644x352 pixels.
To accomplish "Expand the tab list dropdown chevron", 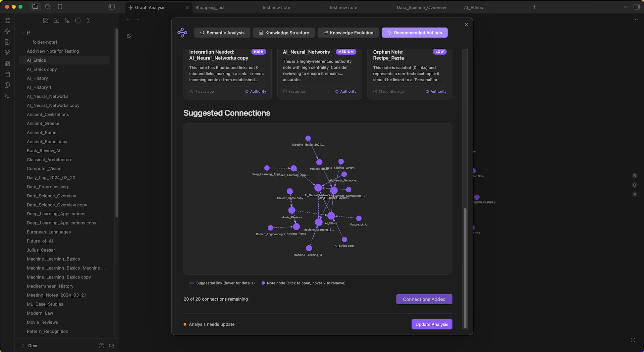I will (x=626, y=7).
